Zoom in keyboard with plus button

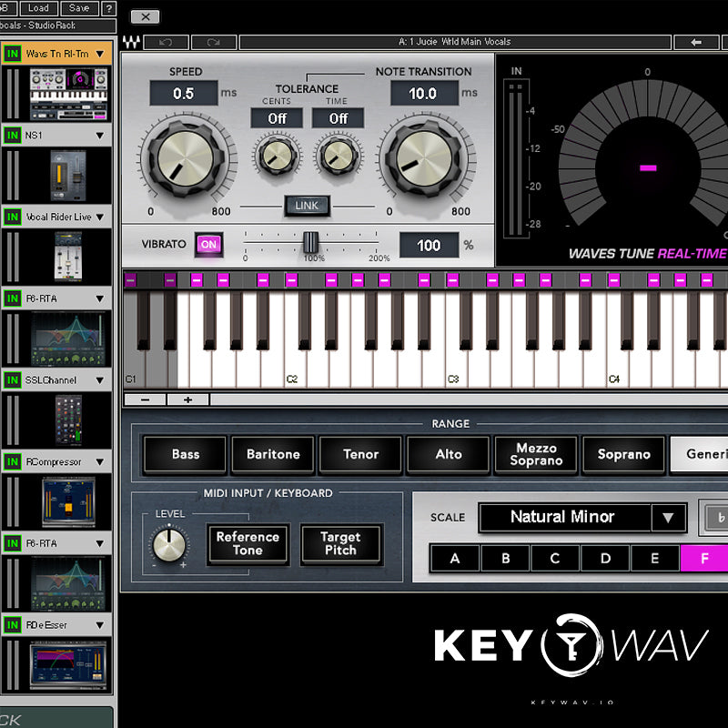188,399
